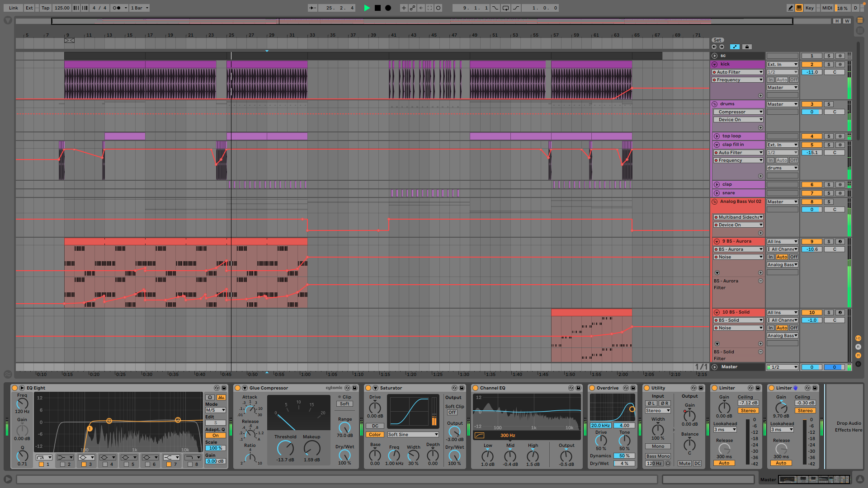Toggle the metronome button
The width and height of the screenshot is (868, 488).
[117, 8]
